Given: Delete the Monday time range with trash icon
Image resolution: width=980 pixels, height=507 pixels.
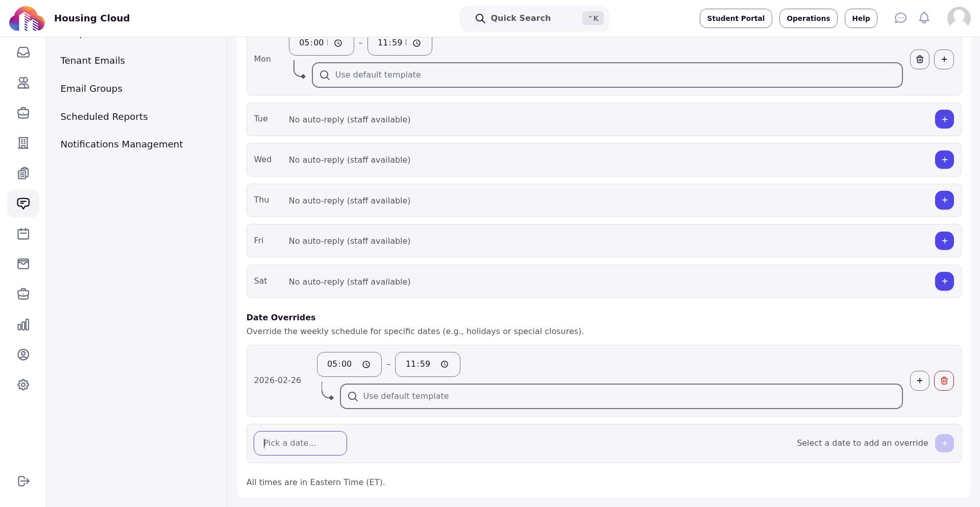Looking at the screenshot, I should (x=920, y=59).
